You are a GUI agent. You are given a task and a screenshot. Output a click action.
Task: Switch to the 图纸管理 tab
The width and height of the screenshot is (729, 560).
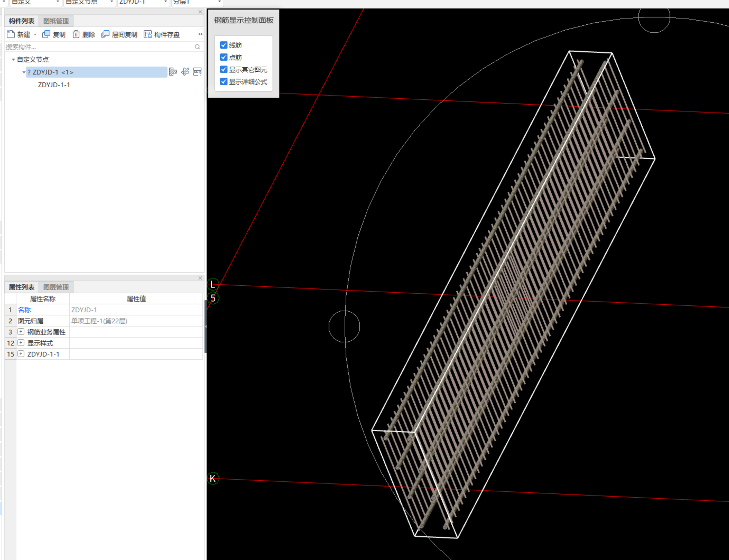56,21
